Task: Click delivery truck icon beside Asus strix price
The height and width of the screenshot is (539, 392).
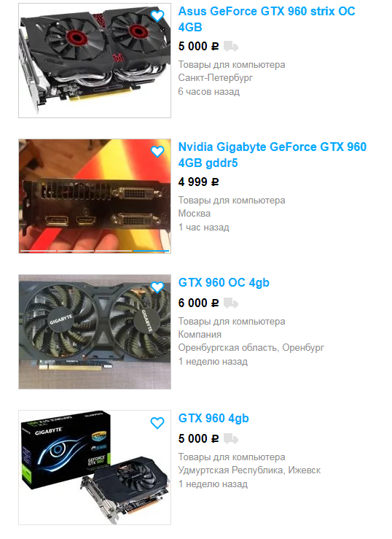Action: point(231,46)
